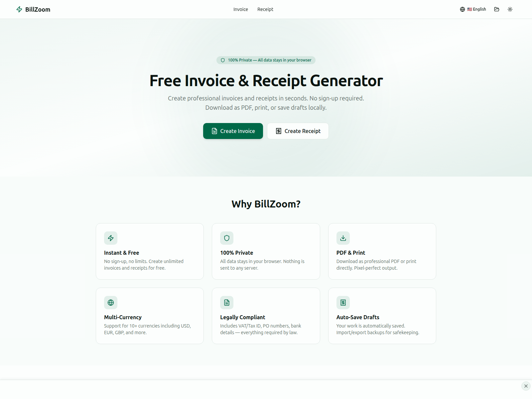Click 'Your work is automatically saved' description
The width and height of the screenshot is (532, 399).
tap(378, 329)
